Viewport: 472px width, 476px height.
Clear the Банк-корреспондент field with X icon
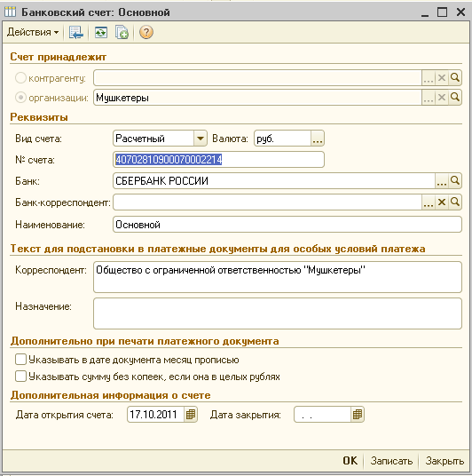[x=442, y=202]
